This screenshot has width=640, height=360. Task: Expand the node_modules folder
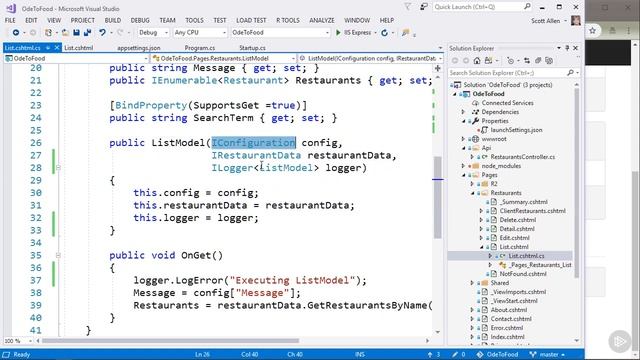(463, 166)
